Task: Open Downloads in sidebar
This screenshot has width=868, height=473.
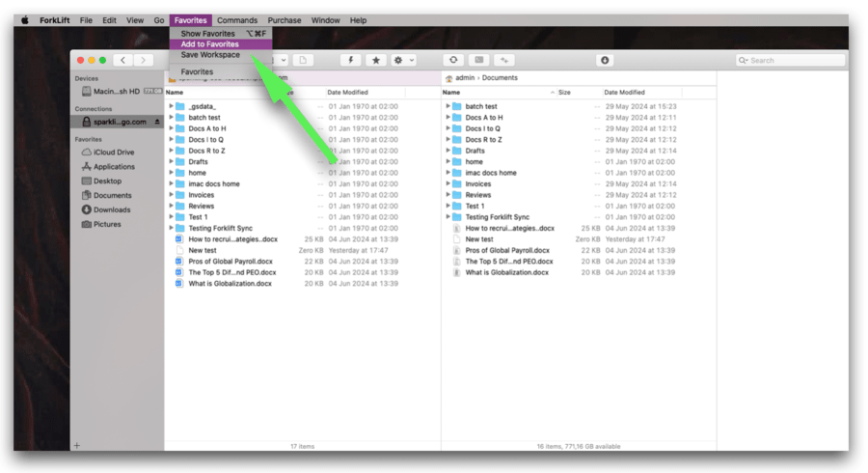Action: [x=111, y=209]
